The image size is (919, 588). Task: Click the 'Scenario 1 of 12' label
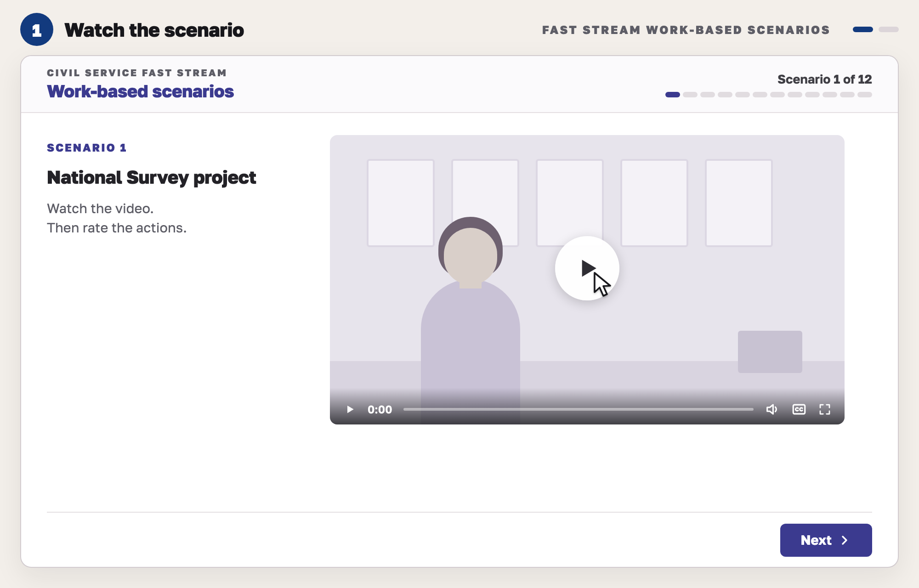pyautogui.click(x=824, y=79)
